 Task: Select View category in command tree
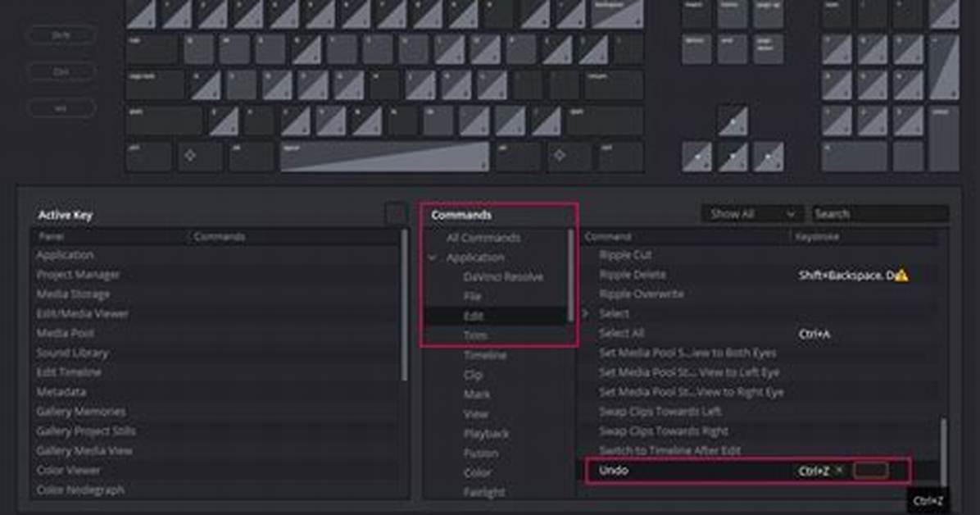point(475,413)
